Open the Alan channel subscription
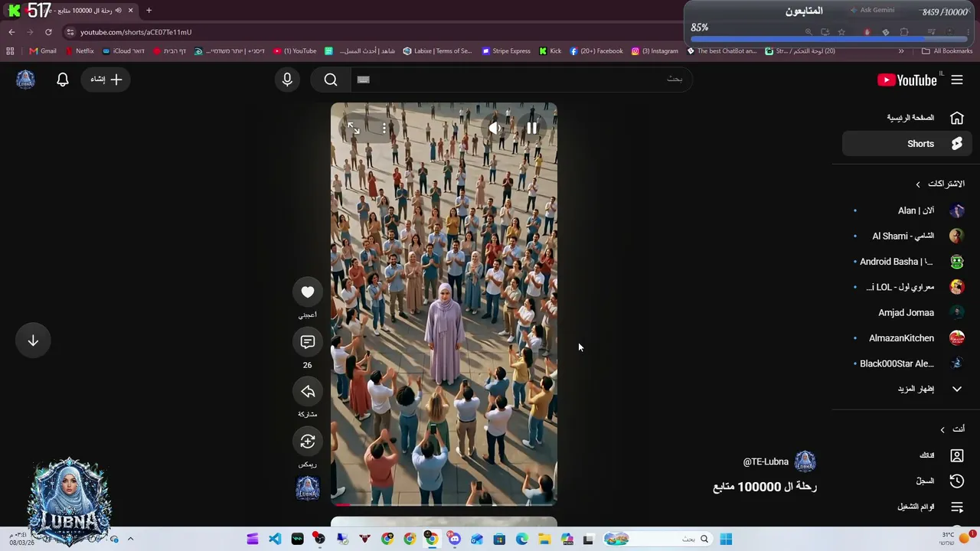 [907, 210]
